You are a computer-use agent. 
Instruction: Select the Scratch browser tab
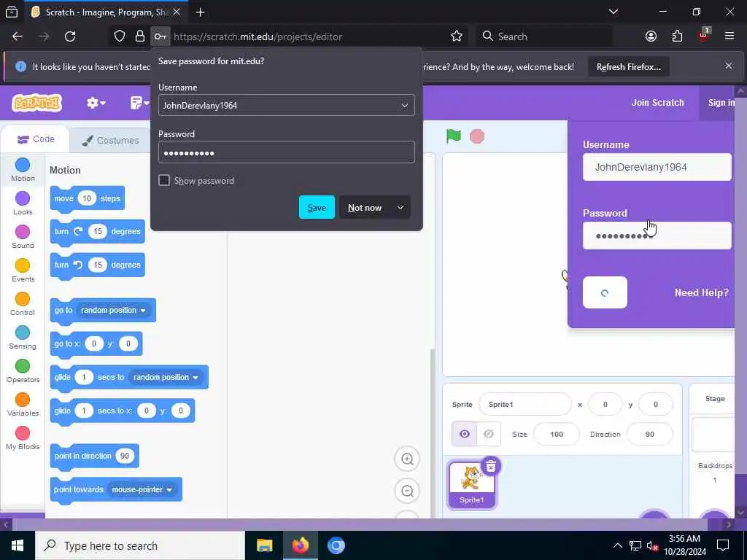tap(107, 12)
